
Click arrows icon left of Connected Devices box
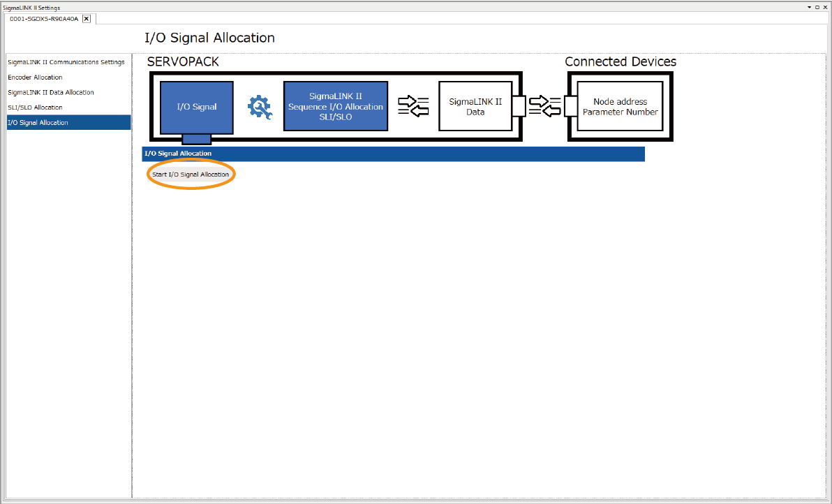pyautogui.click(x=544, y=106)
